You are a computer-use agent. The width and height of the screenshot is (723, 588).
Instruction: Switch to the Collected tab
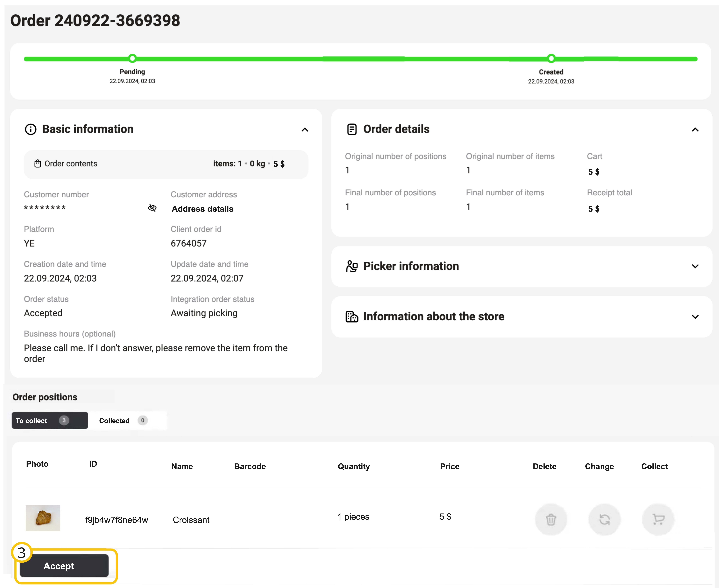click(x=123, y=420)
